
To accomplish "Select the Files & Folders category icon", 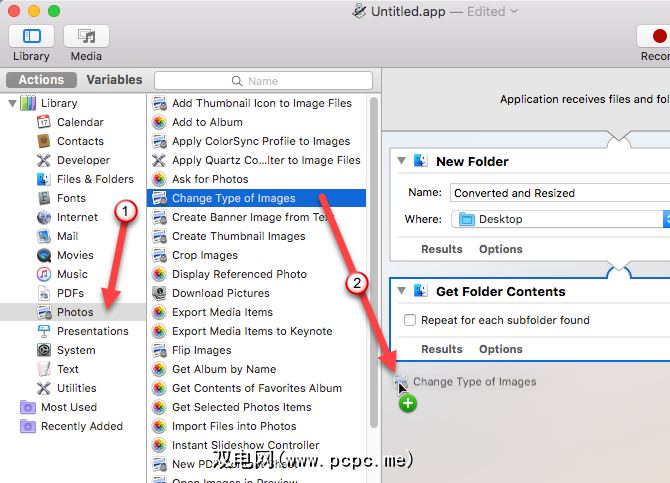I will pos(44,179).
